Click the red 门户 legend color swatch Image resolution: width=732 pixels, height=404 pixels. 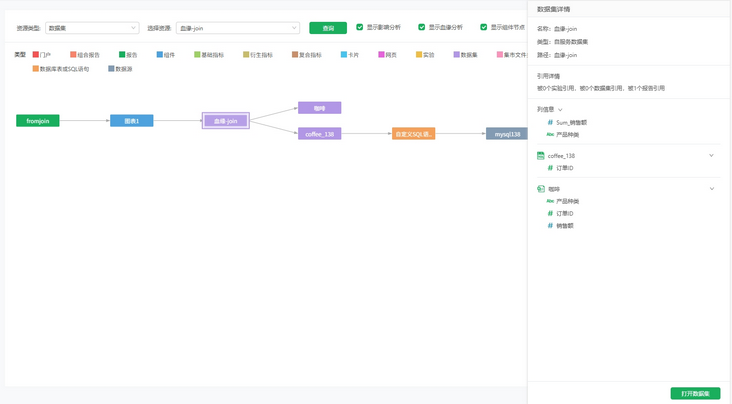pos(35,55)
